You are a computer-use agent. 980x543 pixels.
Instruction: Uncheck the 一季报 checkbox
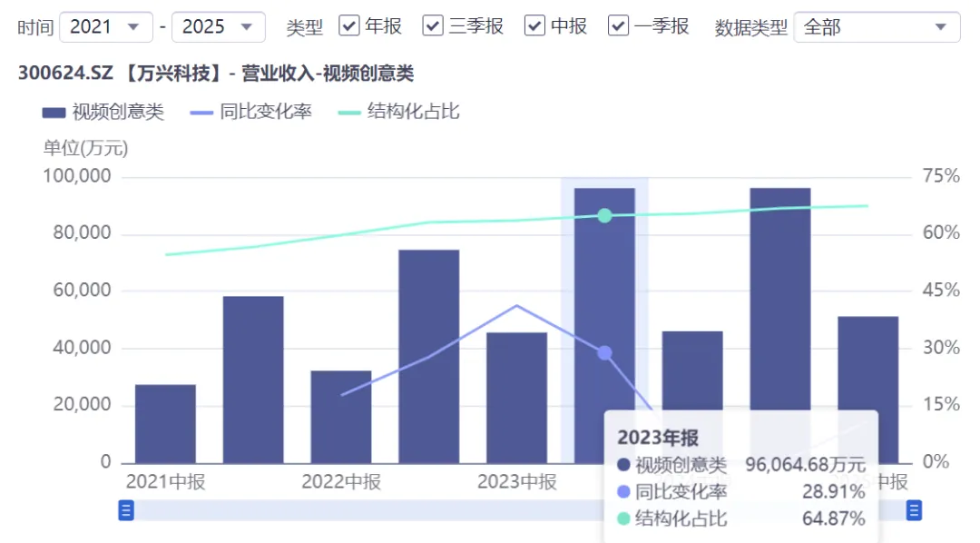618,25
